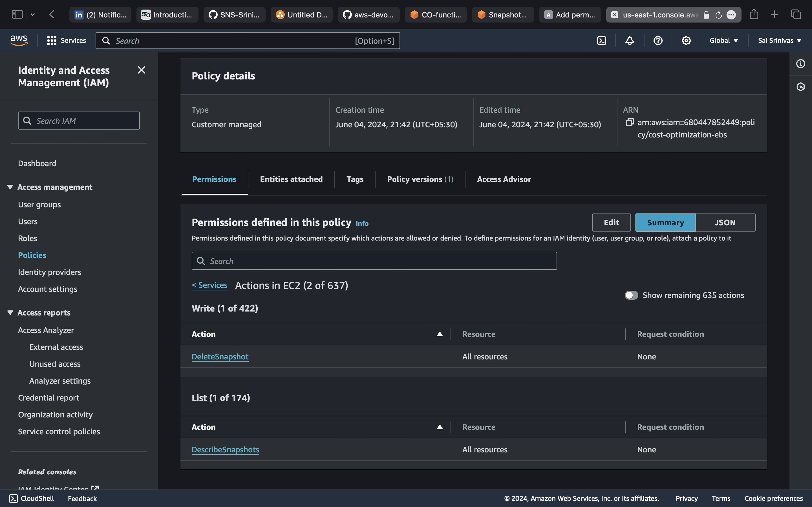The width and height of the screenshot is (812, 507).
Task: Open the info panel icon on right edge
Action: [801, 64]
